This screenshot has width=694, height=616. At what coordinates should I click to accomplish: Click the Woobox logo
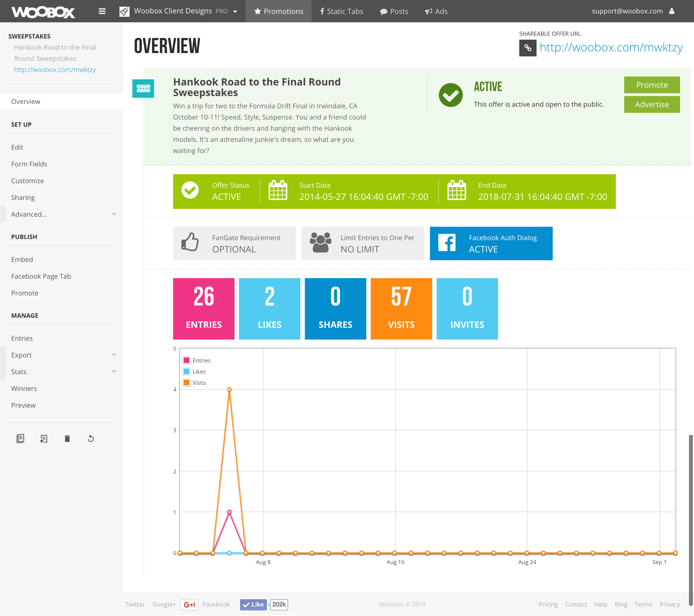[43, 12]
